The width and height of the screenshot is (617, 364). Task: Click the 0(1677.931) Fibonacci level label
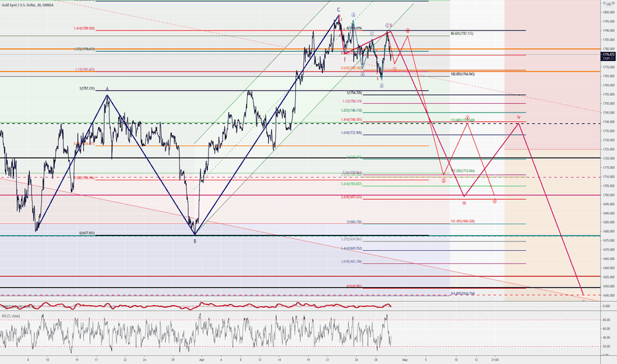(87, 233)
